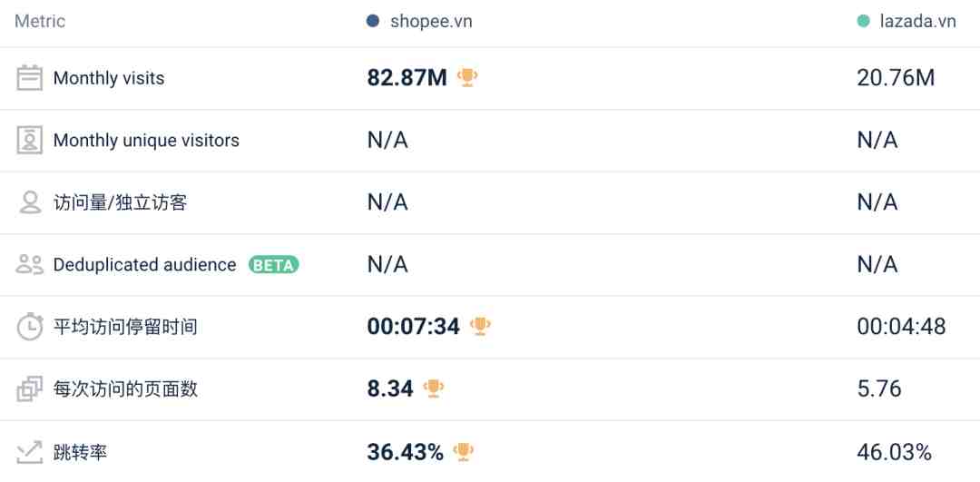Click the shopee.vn column header
The width and height of the screenshot is (980, 482).
[431, 22]
